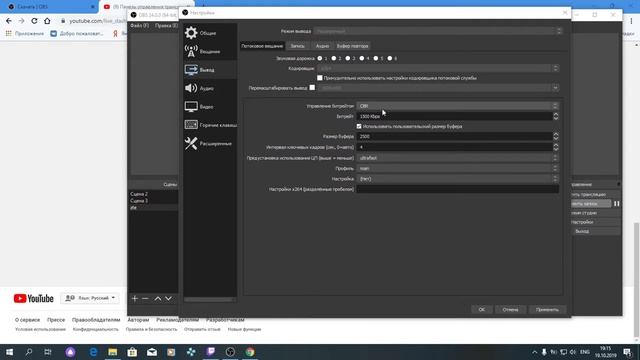Switch to the Streaming (Потоковое вещание) tab

(262, 46)
